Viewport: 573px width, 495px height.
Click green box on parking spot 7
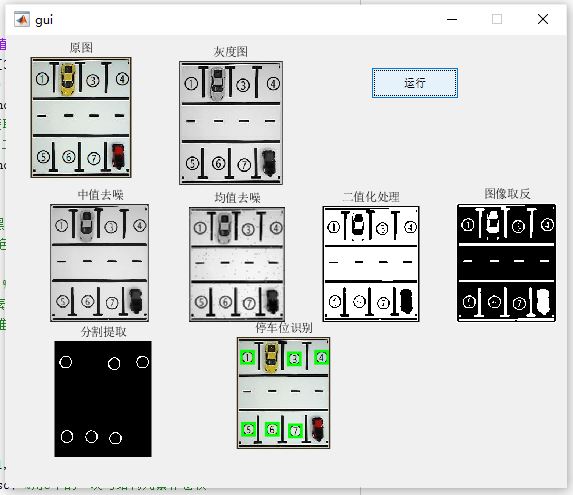point(295,431)
